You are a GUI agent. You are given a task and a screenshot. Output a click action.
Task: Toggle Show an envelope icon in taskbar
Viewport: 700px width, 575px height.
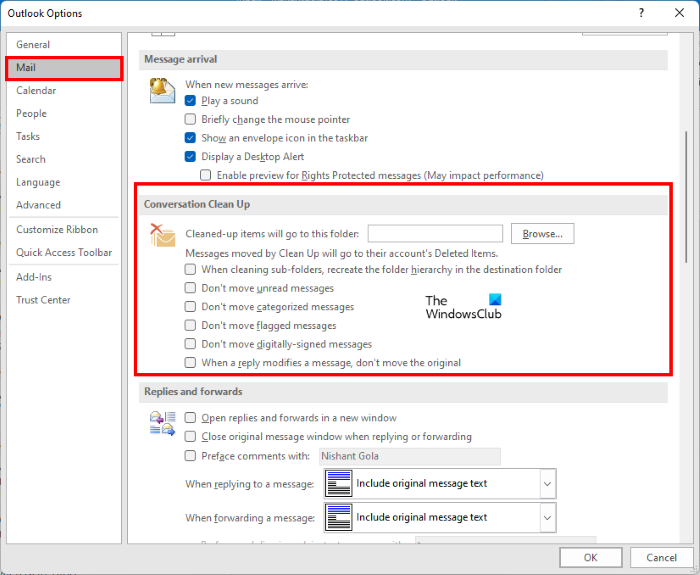pos(190,138)
